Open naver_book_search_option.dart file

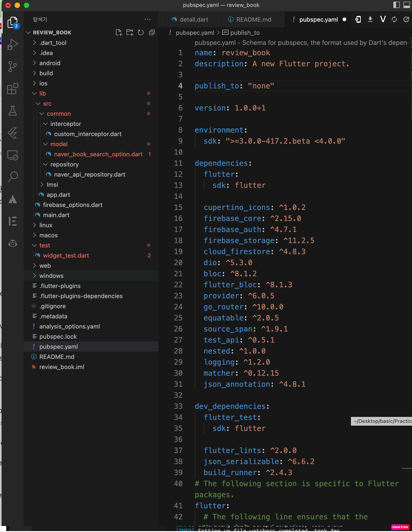pyautogui.click(x=91, y=154)
